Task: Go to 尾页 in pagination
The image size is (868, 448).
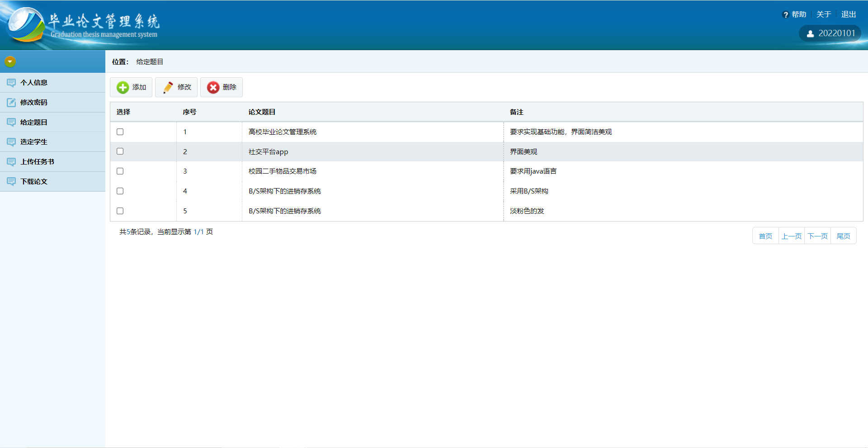Action: coord(844,236)
